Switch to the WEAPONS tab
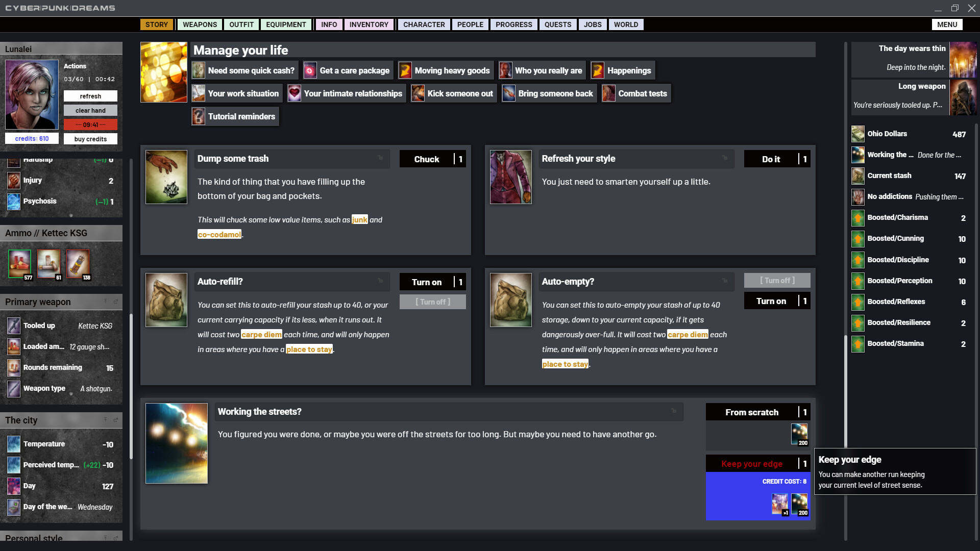Screen dimensions: 980x551 coord(199,24)
